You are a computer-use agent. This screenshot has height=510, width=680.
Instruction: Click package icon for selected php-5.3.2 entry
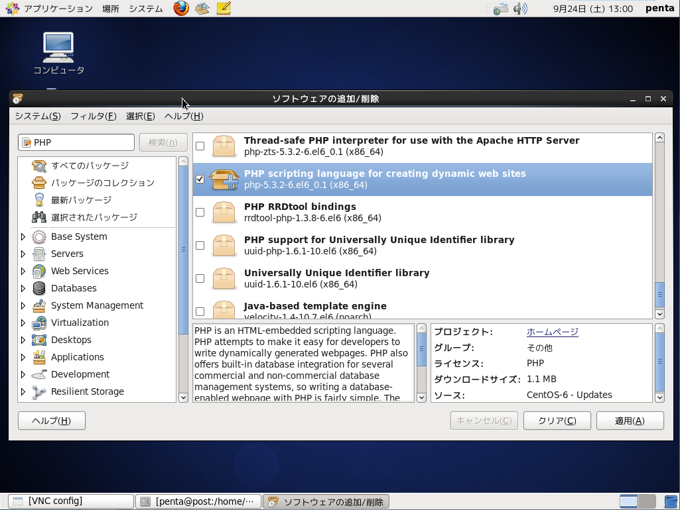click(x=224, y=179)
